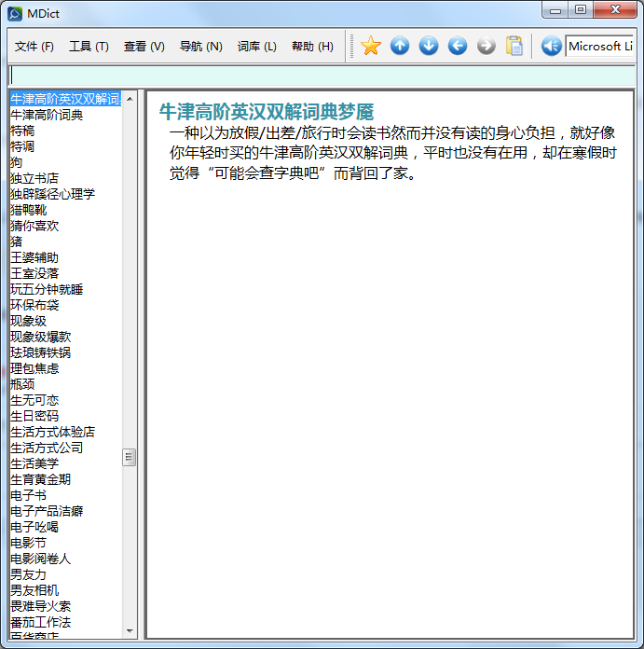Open the 查看 (V) menu

click(144, 47)
